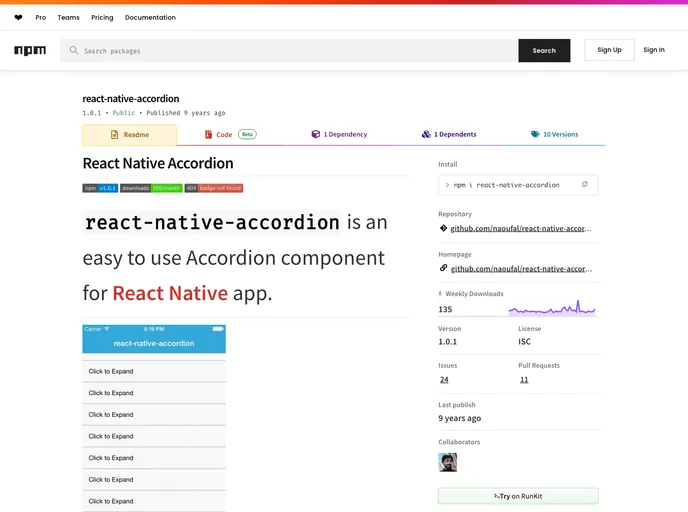Open the Pro menu item
Viewport: 688px width, 512px height.
point(41,18)
